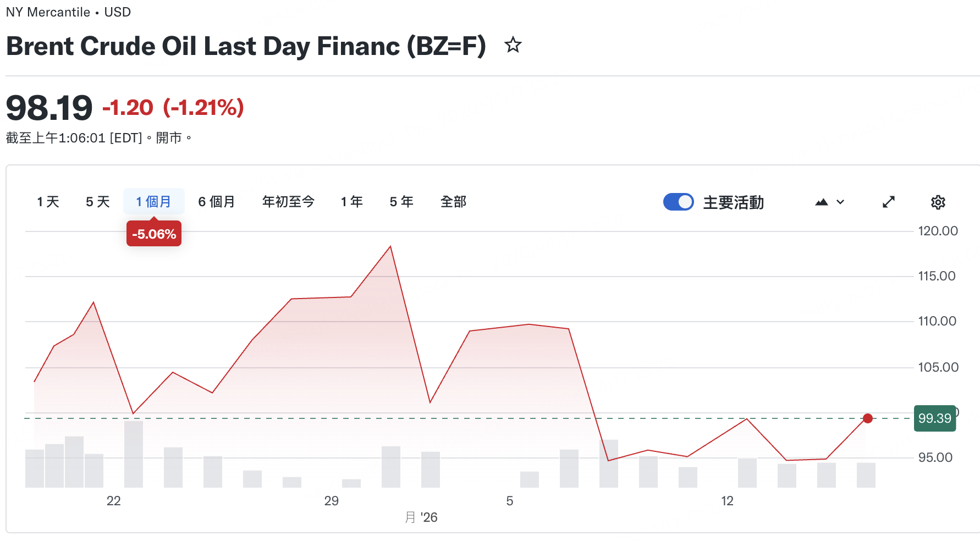Switch chart to 1 年 range
Screen dimensions: 980x541
click(x=351, y=202)
